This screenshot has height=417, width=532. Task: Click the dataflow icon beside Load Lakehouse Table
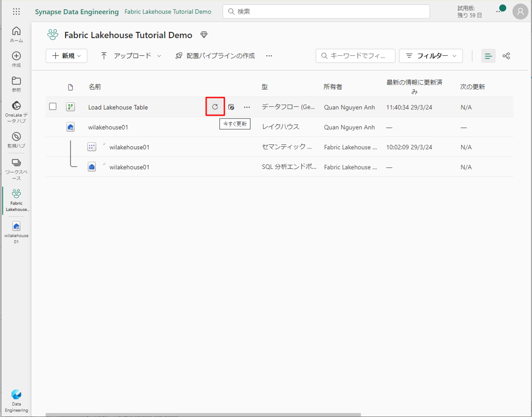[x=70, y=107]
